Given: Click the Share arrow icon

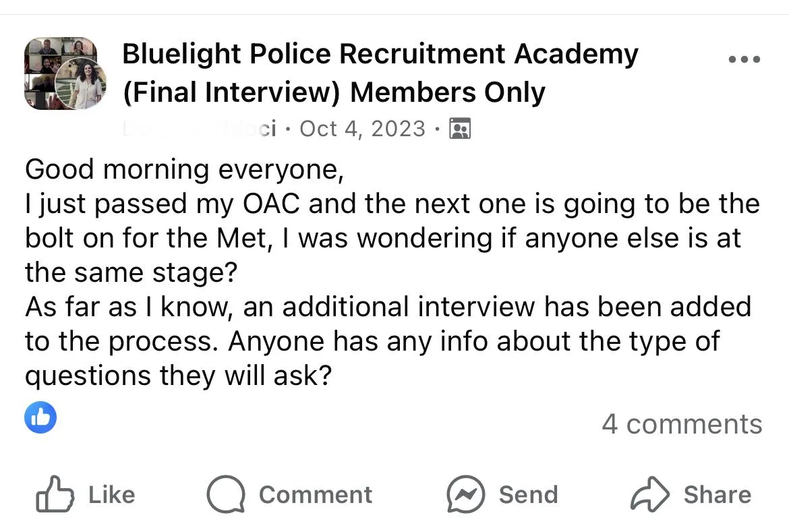Looking at the screenshot, I should pyautogui.click(x=650, y=494).
